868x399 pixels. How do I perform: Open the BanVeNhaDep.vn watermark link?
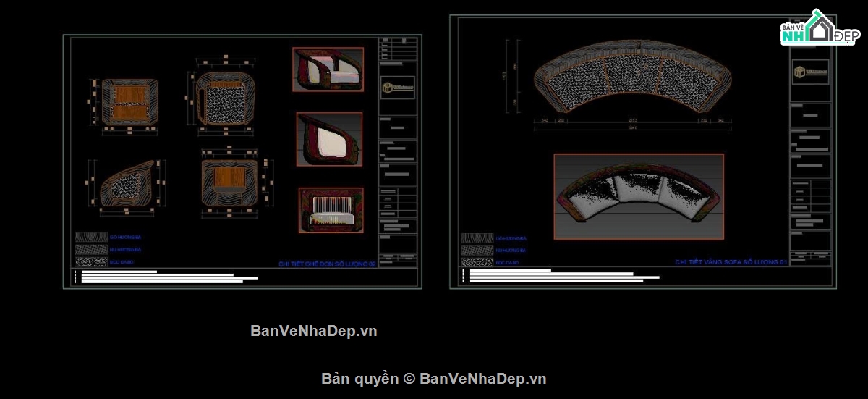[314, 331]
